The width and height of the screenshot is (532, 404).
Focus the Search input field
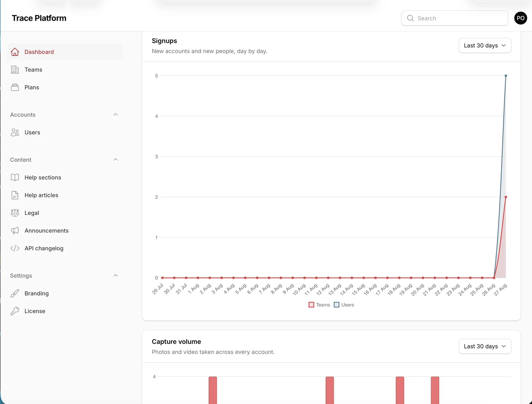pos(454,18)
